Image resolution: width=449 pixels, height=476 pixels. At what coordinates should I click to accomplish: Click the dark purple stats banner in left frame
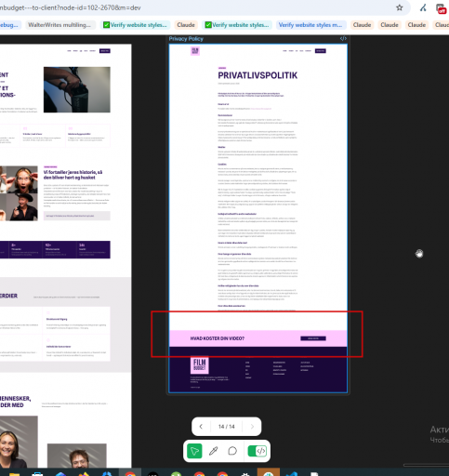point(55,249)
